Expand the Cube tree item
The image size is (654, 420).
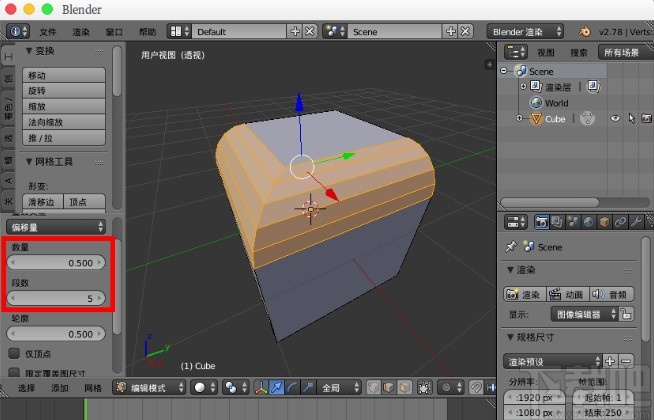tap(519, 118)
